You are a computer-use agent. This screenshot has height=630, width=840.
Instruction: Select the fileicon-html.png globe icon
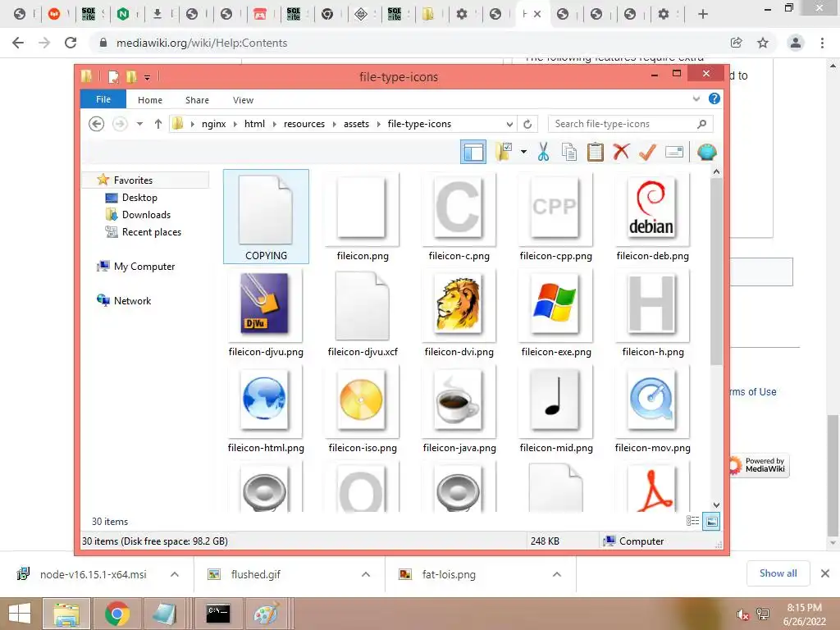tap(266, 410)
